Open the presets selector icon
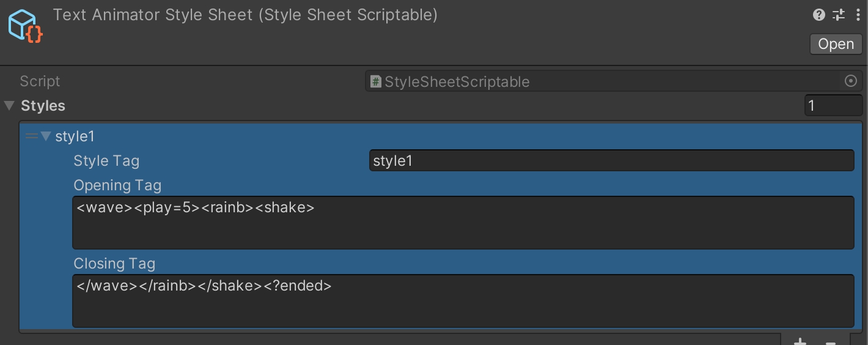 tap(839, 15)
